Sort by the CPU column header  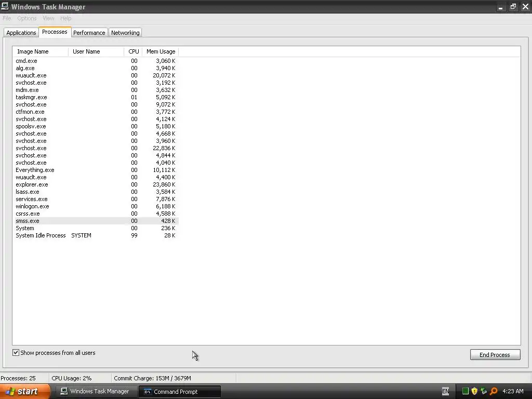coord(134,51)
